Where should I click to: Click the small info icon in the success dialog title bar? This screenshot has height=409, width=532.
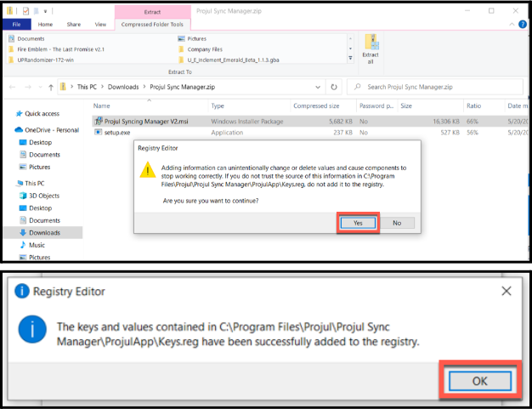pos(22,291)
